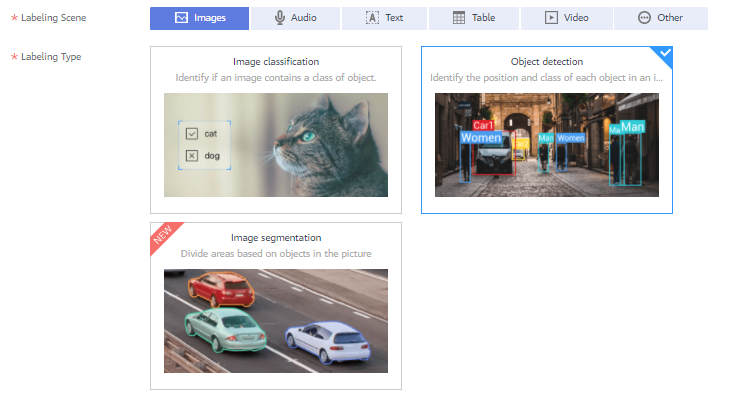Choose the Image segmentation card title
This screenshot has height=393, width=735.
(276, 238)
